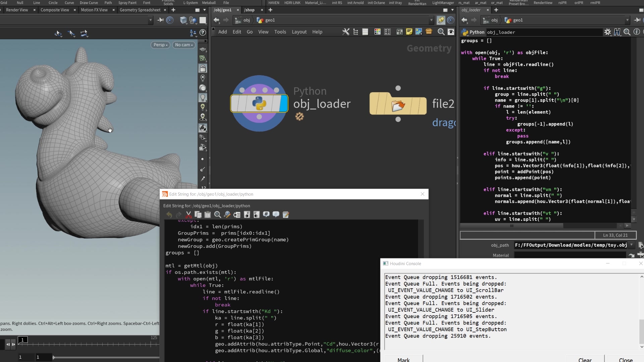Screen dimensions: 644x362
Task: Switch to the /shop tab
Action: click(249, 10)
